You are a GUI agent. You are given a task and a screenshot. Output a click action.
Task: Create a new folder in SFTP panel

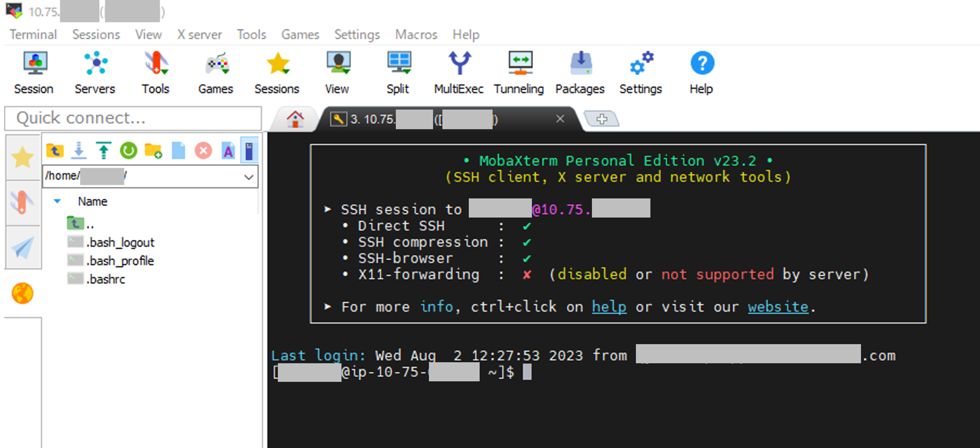(153, 151)
